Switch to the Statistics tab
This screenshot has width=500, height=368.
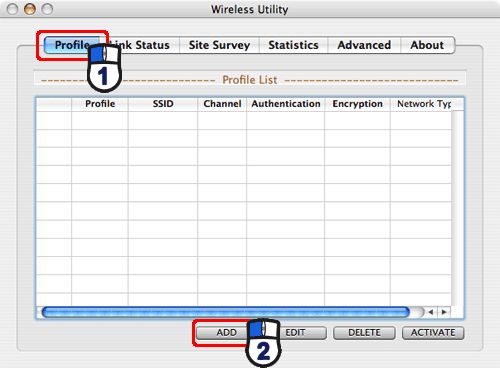(293, 45)
